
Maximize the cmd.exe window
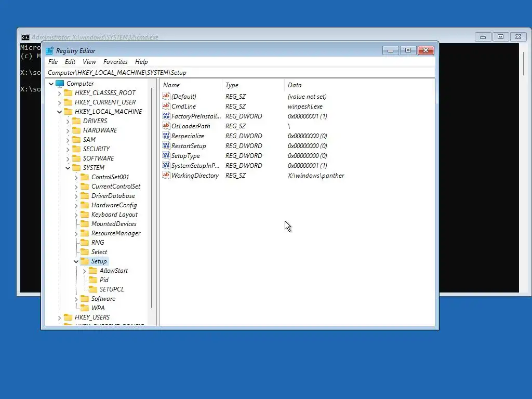coord(500,37)
